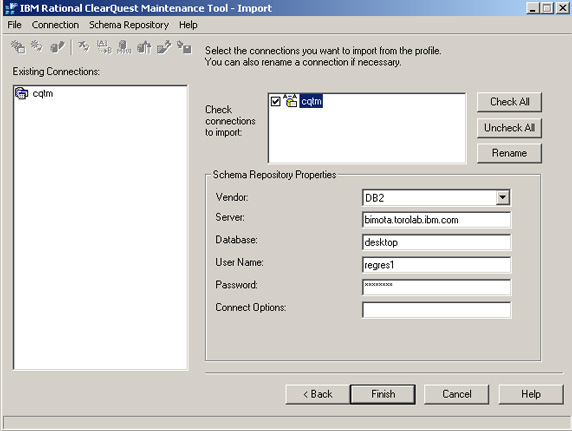Viewport: 572px width, 431px height.
Task: Click the Server field with bimota.torolab.ibm.com
Action: (x=437, y=220)
